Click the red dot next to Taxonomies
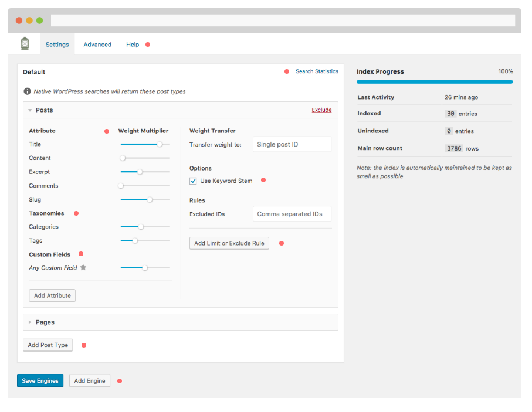This screenshot has height=412, width=532. [x=76, y=213]
